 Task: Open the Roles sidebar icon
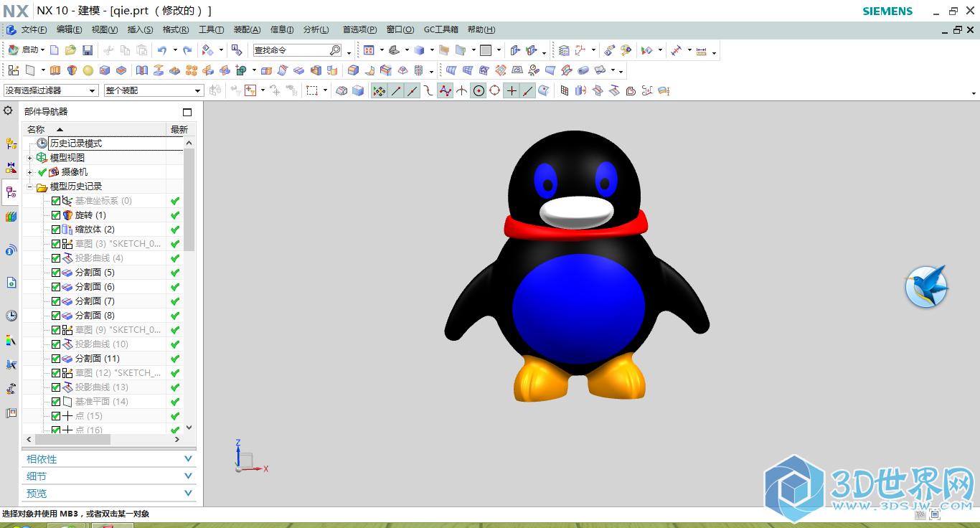pos(11,413)
